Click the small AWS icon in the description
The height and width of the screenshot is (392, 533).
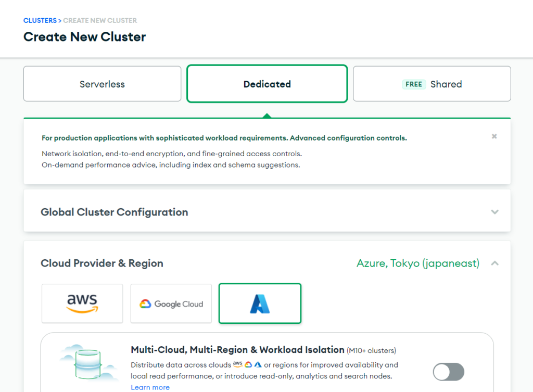point(237,364)
